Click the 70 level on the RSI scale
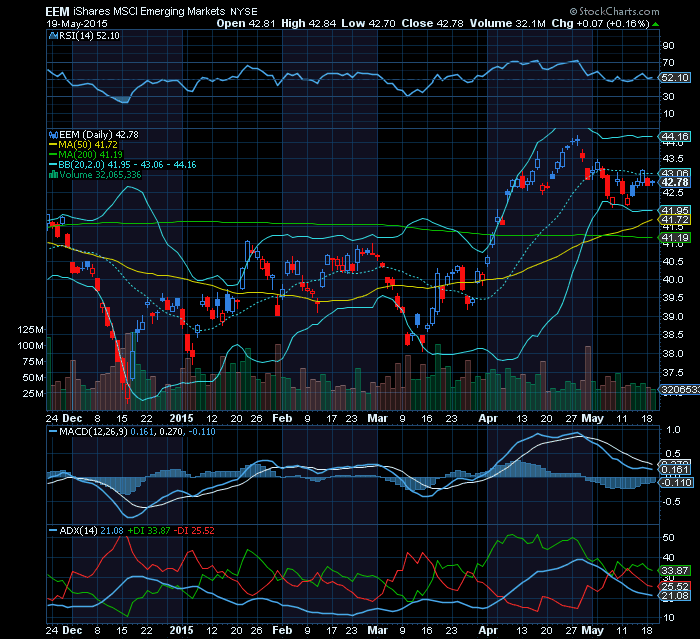 [668, 63]
